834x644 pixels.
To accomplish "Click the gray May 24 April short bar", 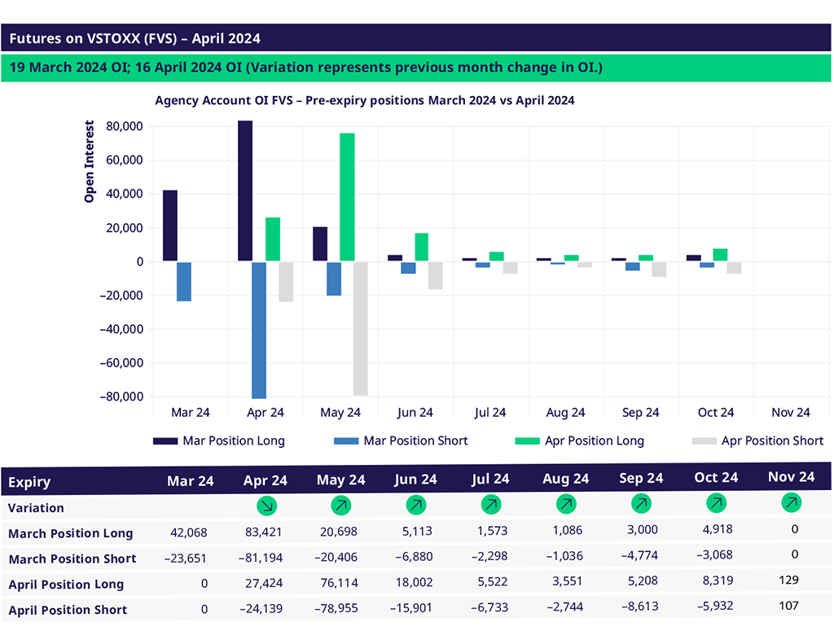I will click(361, 328).
